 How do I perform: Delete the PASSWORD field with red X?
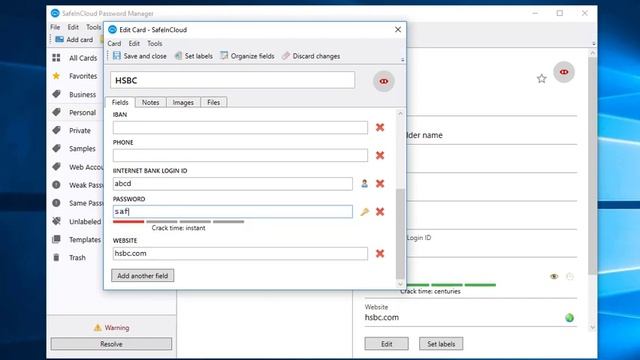tap(380, 211)
